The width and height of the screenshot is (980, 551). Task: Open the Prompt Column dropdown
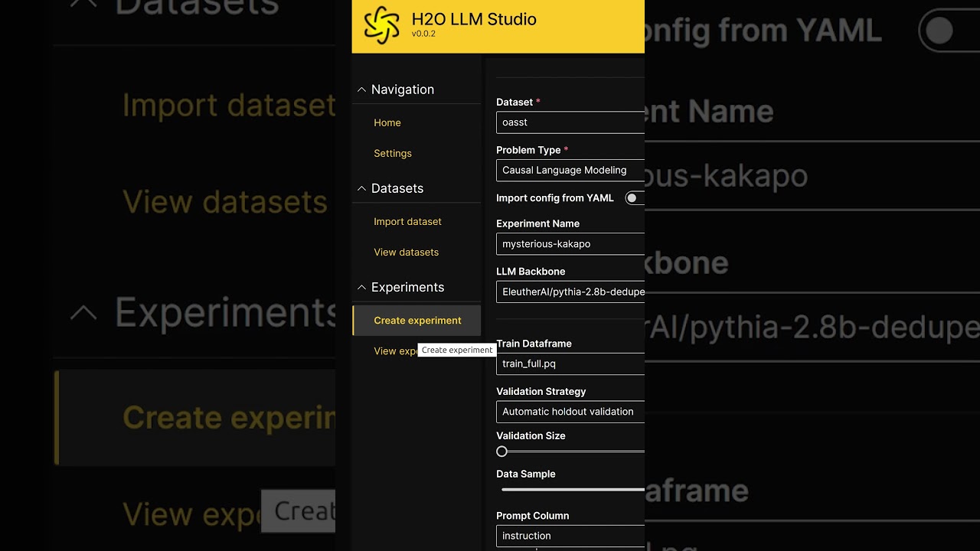coord(570,536)
